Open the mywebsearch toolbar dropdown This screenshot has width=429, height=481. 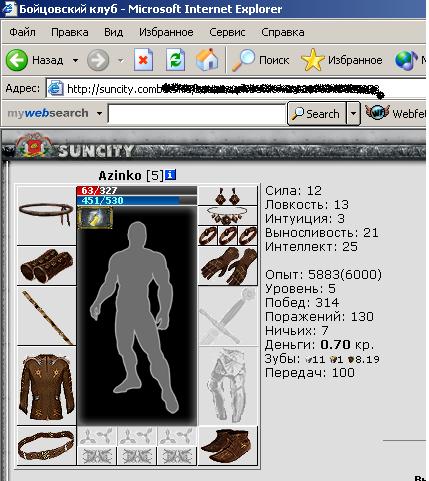[99, 114]
